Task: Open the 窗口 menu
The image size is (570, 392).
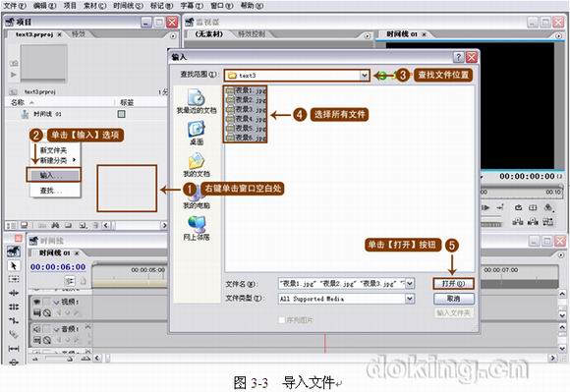Action: click(x=222, y=6)
